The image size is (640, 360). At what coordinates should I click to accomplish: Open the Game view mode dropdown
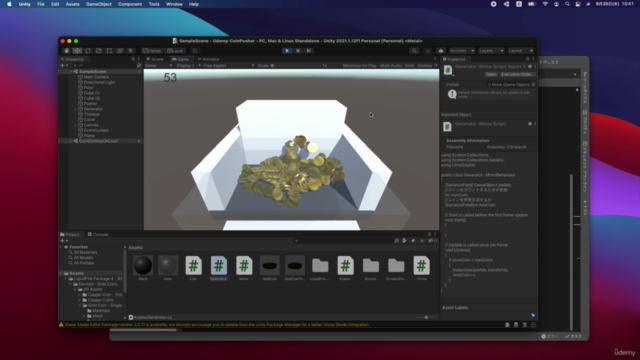pyautogui.click(x=158, y=66)
